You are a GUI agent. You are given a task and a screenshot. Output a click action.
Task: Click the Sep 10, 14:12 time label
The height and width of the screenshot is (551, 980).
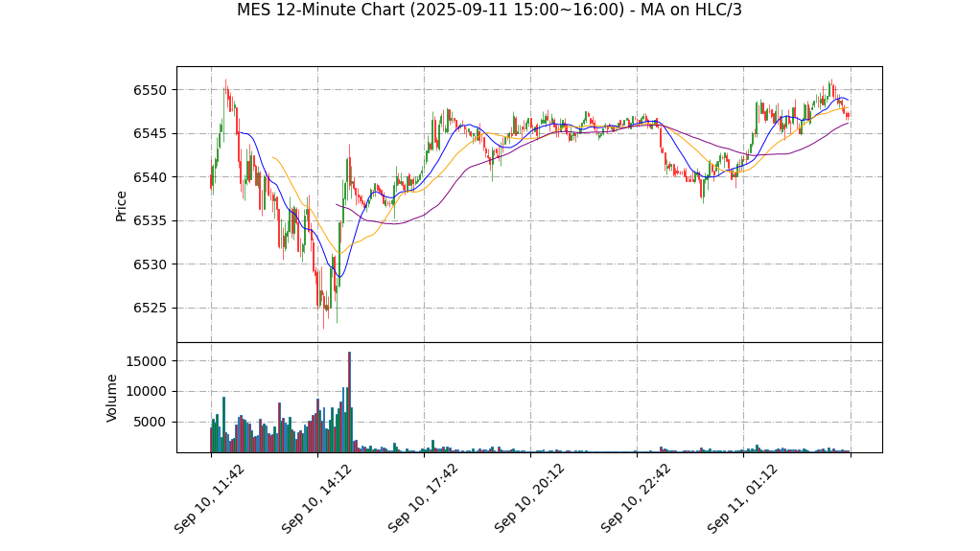tap(315, 499)
